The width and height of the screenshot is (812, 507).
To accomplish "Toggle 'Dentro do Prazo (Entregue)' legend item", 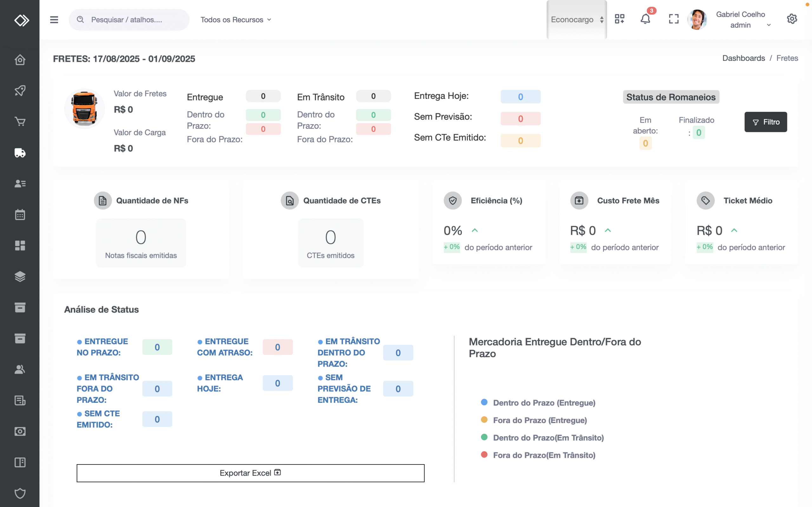I will pyautogui.click(x=544, y=403).
